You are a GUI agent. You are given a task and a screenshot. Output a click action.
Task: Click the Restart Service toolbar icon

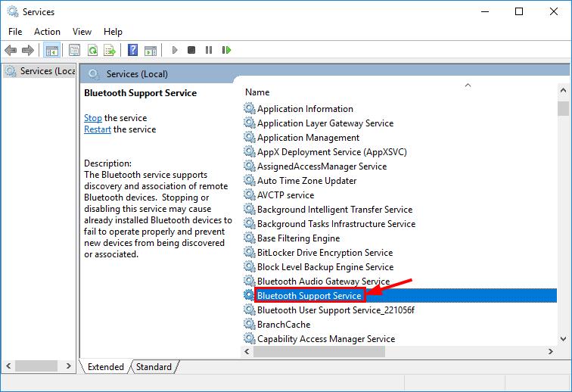226,50
